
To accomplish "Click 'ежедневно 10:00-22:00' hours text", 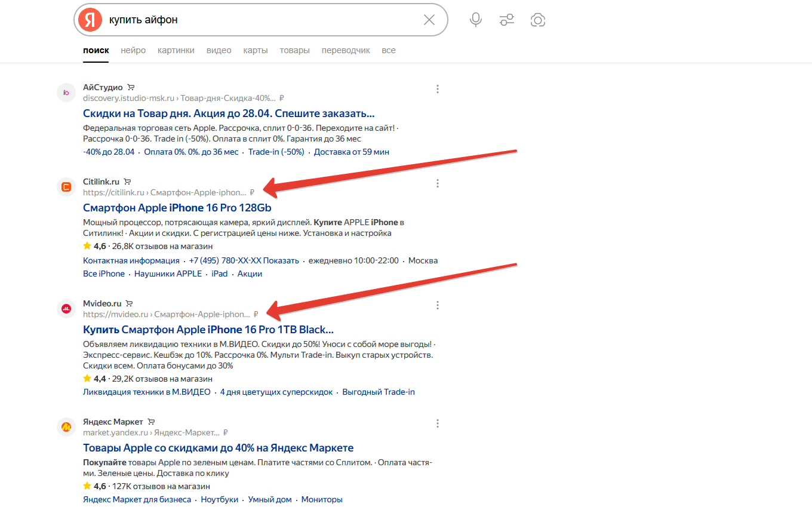I will point(353,260).
